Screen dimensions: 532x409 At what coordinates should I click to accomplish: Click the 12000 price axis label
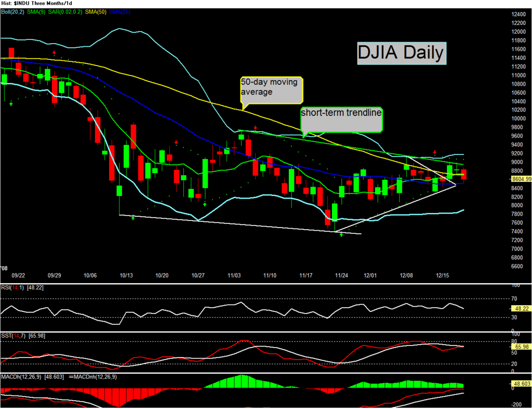pos(518,32)
